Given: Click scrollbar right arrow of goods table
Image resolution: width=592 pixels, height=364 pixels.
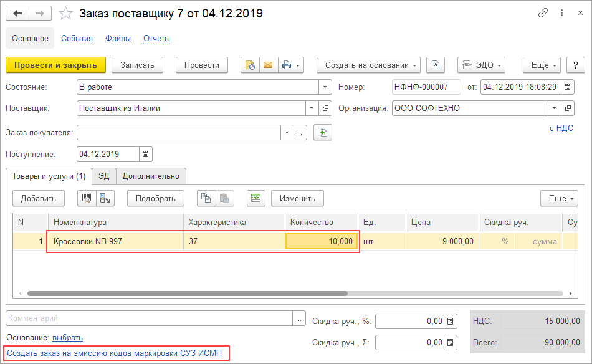Looking at the screenshot, I should pyautogui.click(x=570, y=294).
